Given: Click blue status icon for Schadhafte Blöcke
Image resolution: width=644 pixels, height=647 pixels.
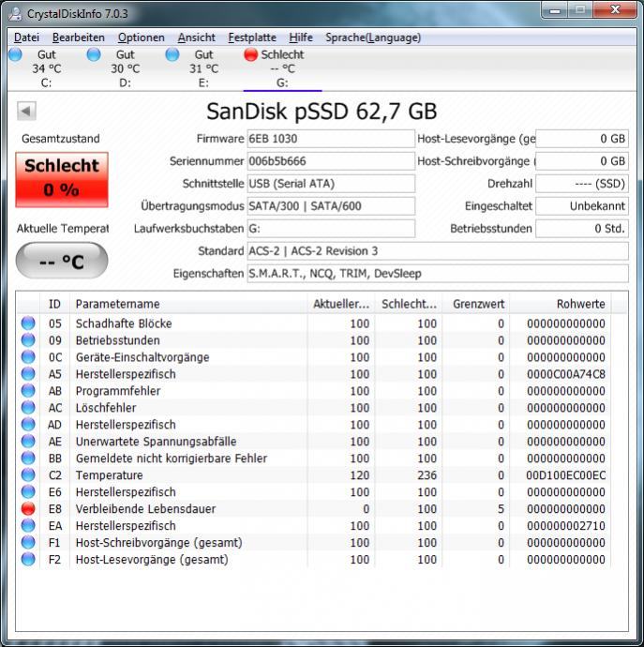Looking at the screenshot, I should pyautogui.click(x=28, y=323).
